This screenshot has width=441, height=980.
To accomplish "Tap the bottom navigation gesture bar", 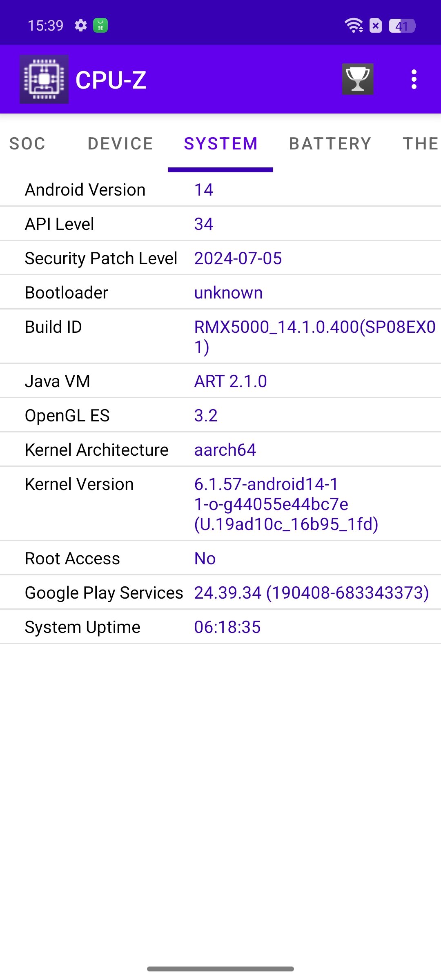I will click(220, 969).
